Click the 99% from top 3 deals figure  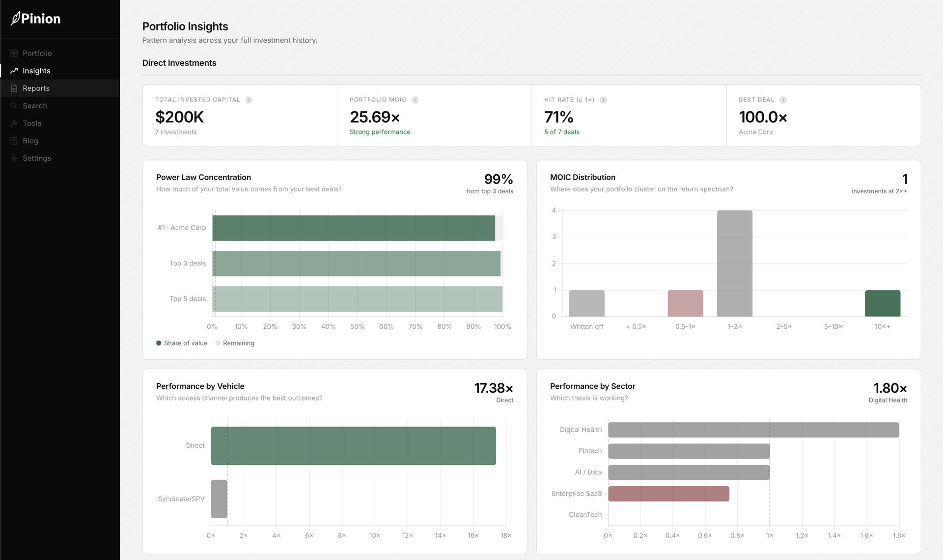tap(499, 179)
